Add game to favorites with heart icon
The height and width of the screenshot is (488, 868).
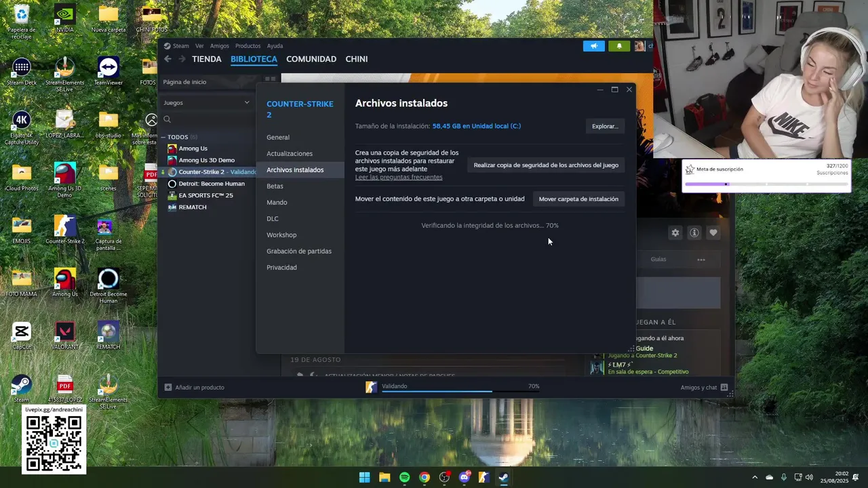point(713,232)
